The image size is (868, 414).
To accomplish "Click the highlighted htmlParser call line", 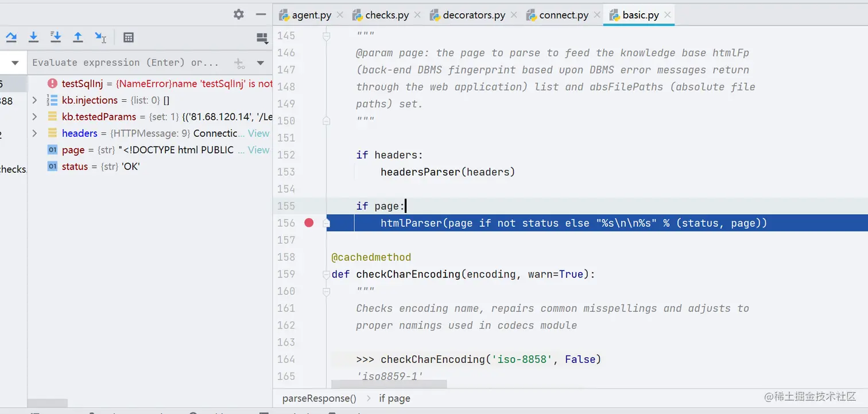I will (574, 223).
